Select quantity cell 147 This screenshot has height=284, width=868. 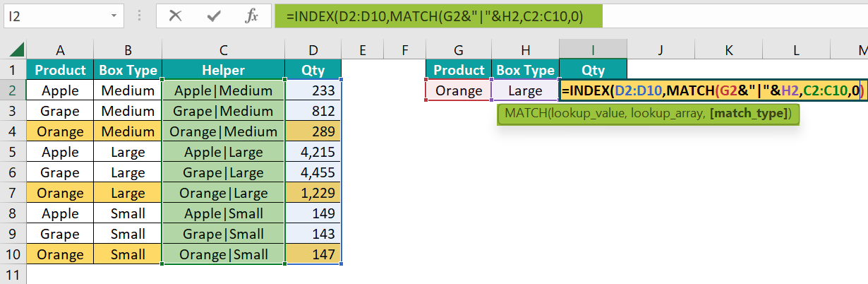pos(313,254)
